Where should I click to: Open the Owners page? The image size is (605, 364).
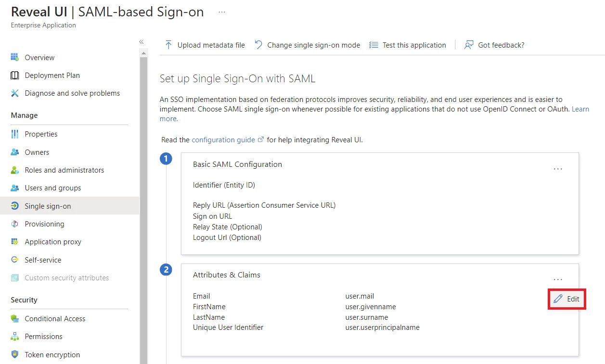click(69, 152)
